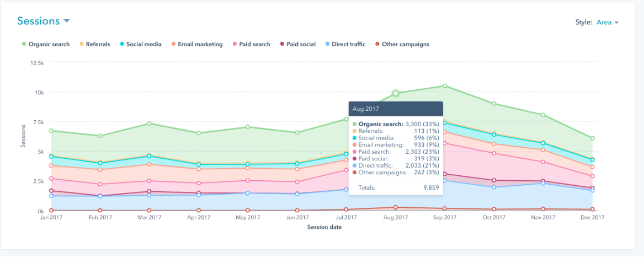Select the Organic search Dec 2017 data point
Screen dimensions: 644x258
[592, 138]
